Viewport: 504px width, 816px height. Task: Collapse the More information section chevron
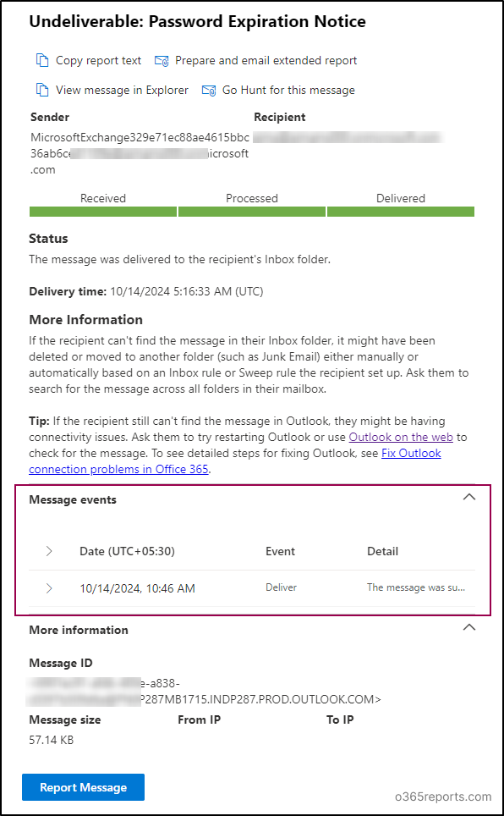(x=468, y=627)
